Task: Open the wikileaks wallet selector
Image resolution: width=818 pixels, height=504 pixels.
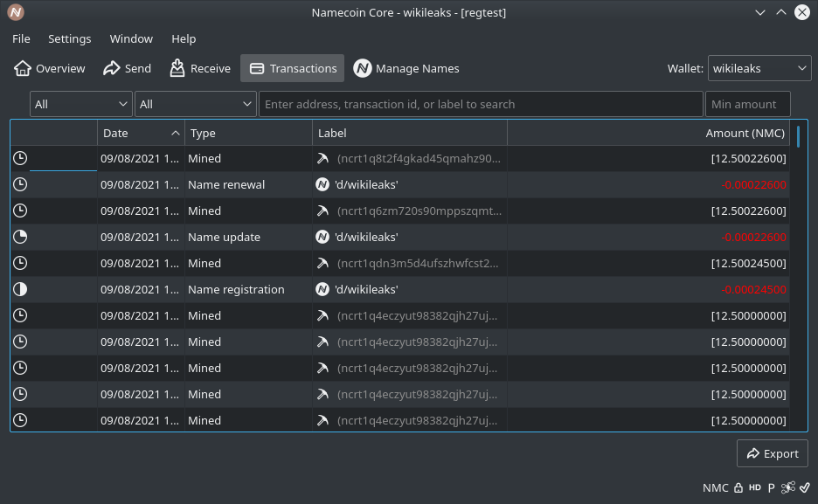Action: click(x=759, y=67)
